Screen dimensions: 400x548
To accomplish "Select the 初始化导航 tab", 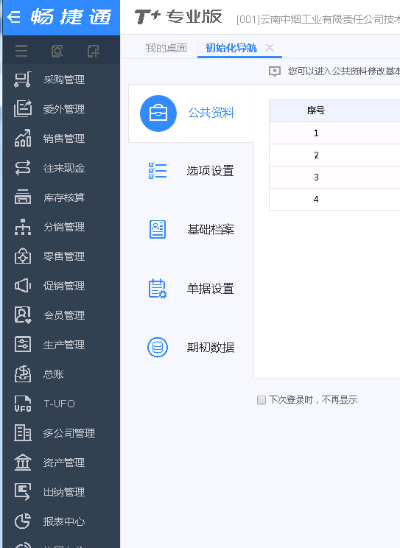I will click(x=231, y=48).
